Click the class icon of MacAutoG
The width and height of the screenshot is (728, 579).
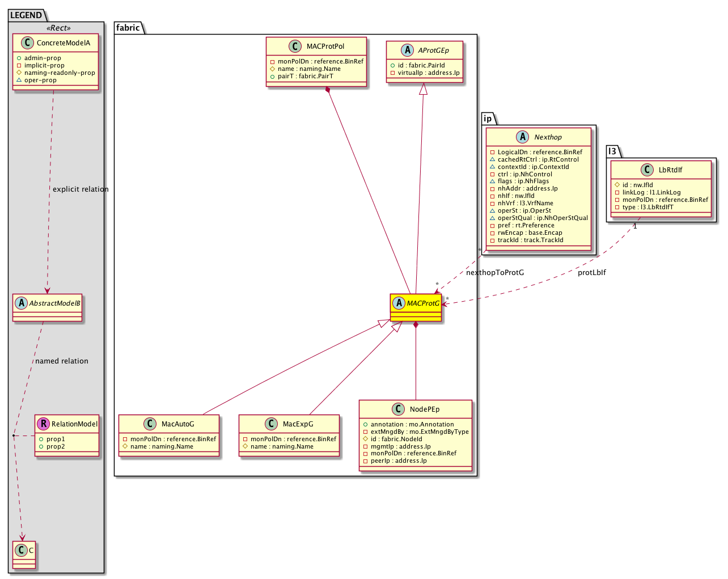click(x=150, y=424)
